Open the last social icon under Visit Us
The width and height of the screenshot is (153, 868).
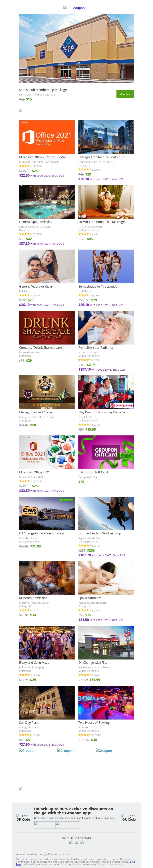[82, 842]
